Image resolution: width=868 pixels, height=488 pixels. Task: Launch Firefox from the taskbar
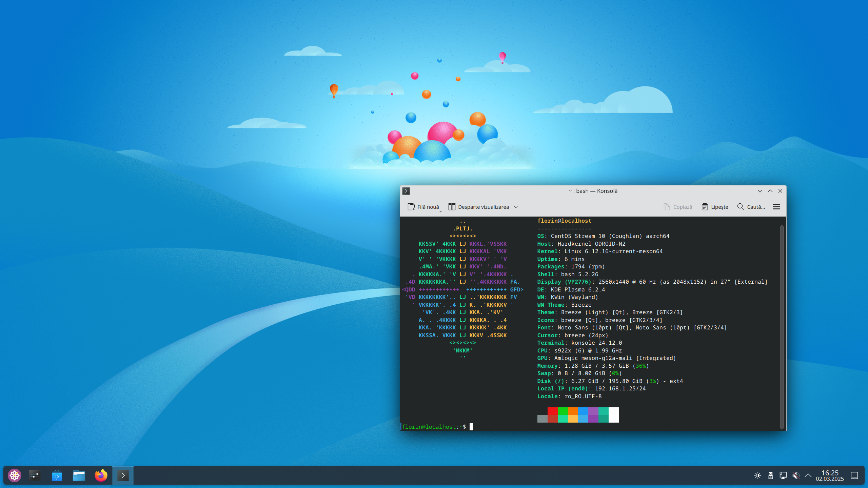[101, 475]
